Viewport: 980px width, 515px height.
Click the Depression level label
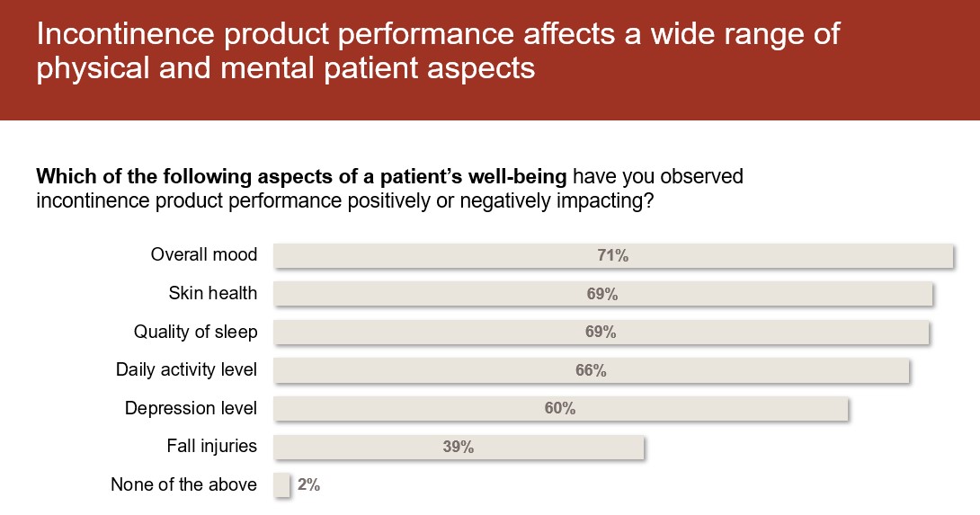(x=191, y=409)
